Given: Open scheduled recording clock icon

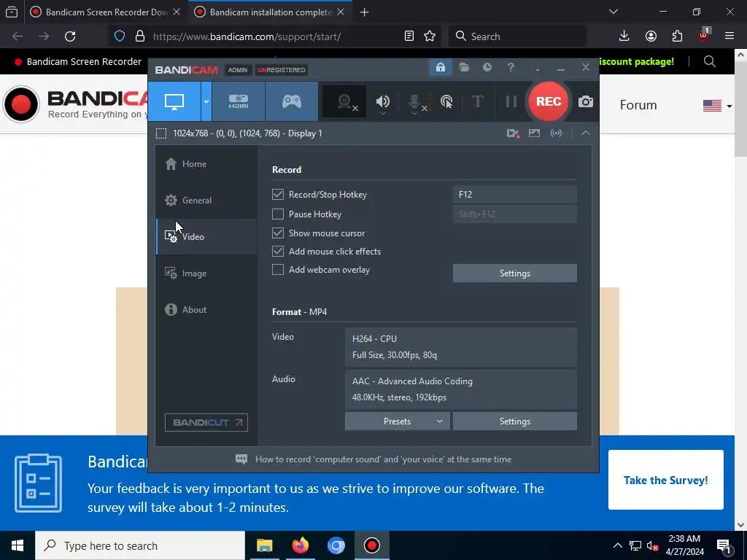Looking at the screenshot, I should (x=487, y=68).
